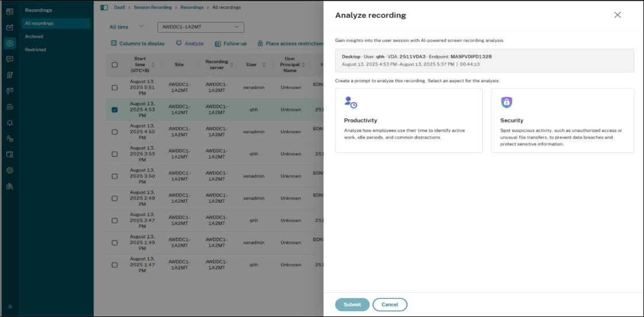Click the Place access restrictions lock icon
This screenshot has height=317, width=644.
(260, 44)
